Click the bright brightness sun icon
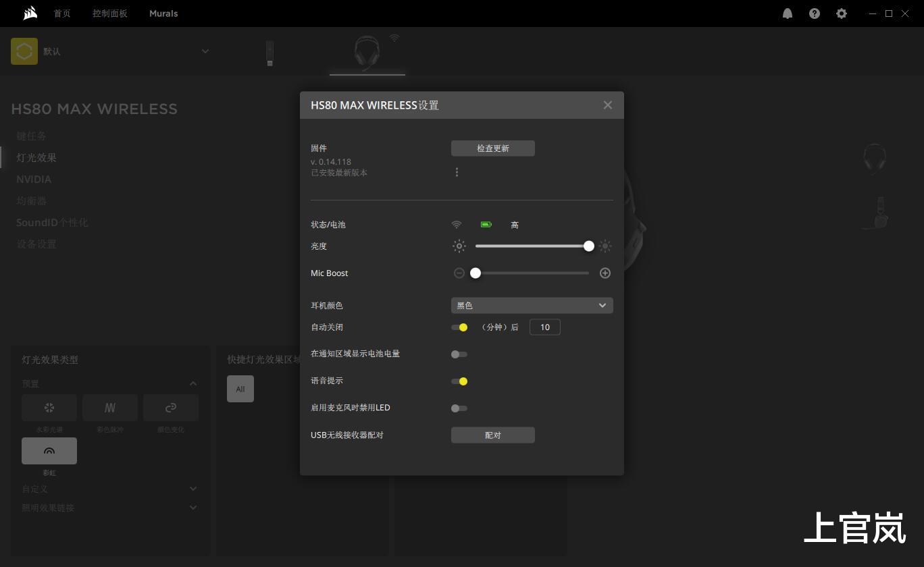The image size is (924, 567). [605, 246]
